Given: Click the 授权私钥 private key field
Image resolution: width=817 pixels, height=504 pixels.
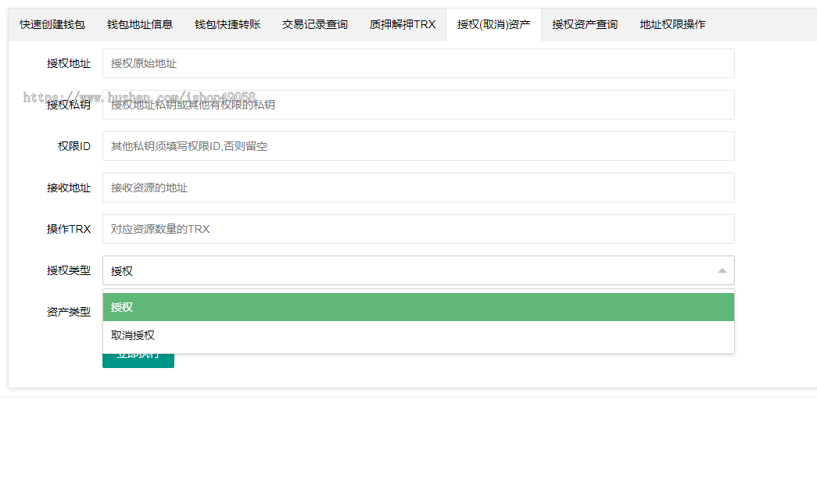Looking at the screenshot, I should pos(418,105).
